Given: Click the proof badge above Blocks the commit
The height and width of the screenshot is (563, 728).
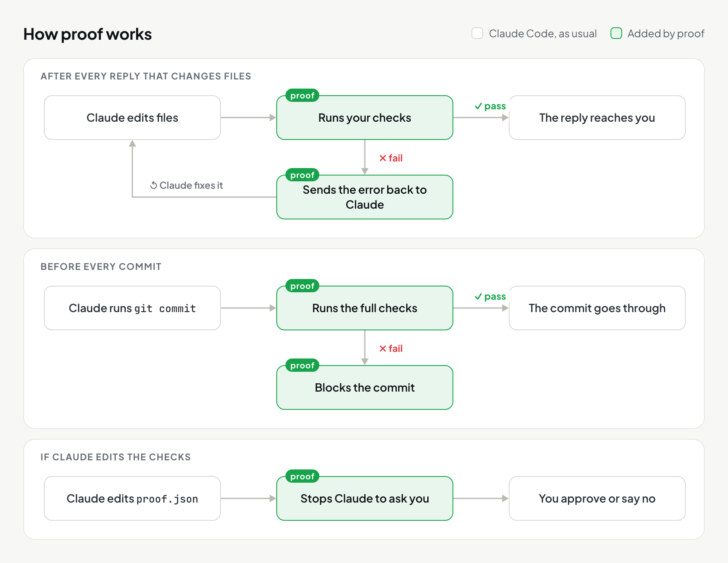Looking at the screenshot, I should [x=302, y=366].
